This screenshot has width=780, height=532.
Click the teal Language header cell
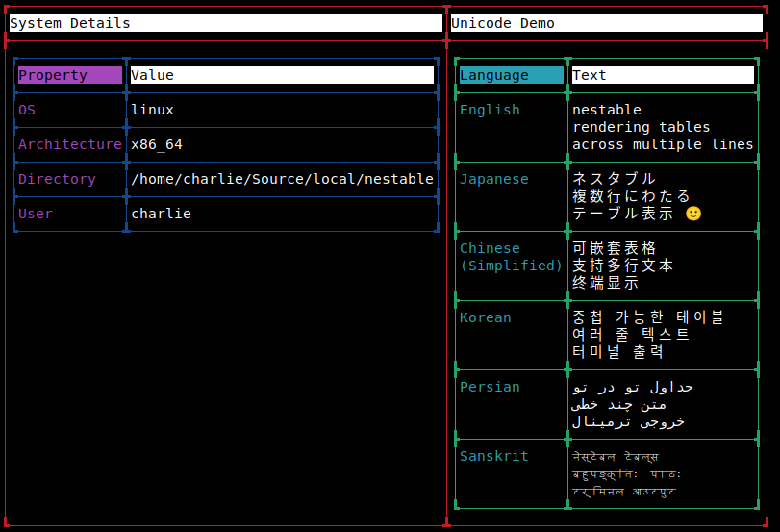coord(512,75)
